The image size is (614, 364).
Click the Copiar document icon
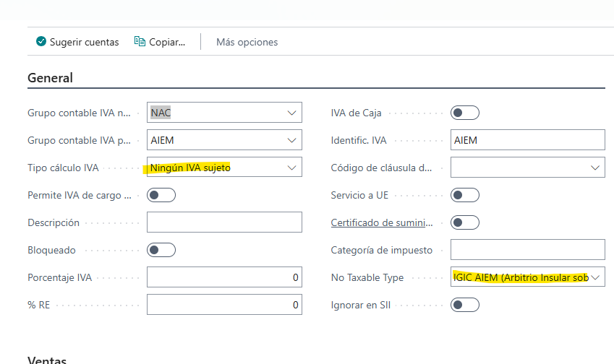[x=140, y=42]
